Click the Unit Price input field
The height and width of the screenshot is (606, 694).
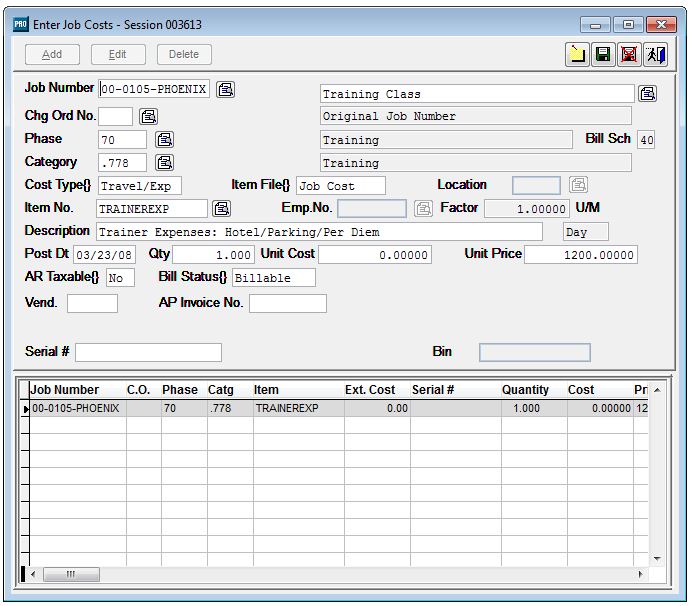click(581, 255)
